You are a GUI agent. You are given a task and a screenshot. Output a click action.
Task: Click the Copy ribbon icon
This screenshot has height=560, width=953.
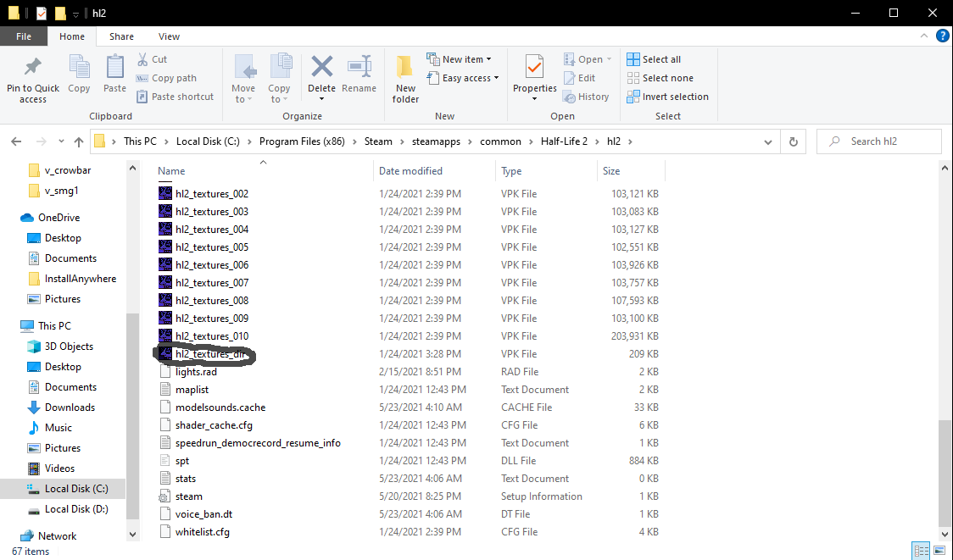coord(79,67)
